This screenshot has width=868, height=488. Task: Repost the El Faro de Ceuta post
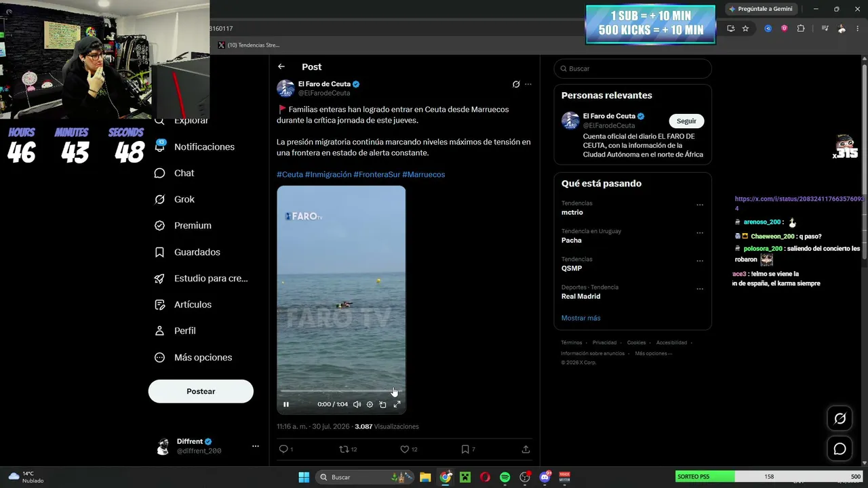[348, 449]
